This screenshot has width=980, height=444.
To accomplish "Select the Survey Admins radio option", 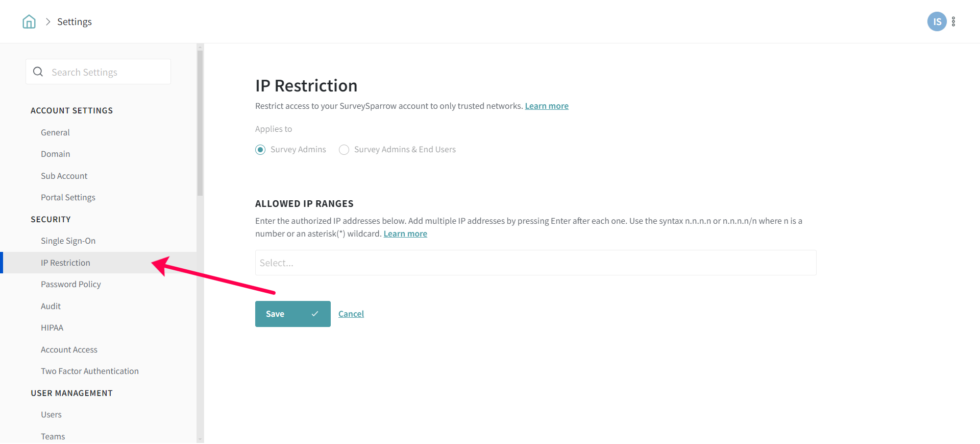I will click(x=260, y=150).
